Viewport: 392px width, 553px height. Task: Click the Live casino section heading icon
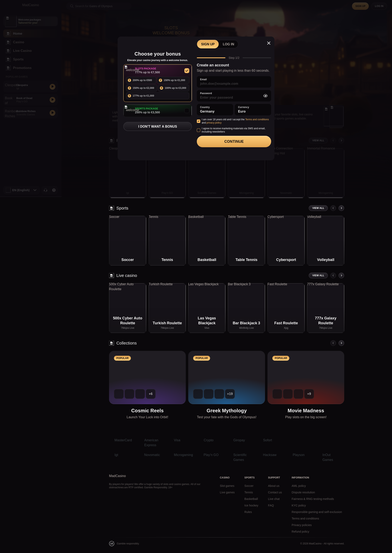click(111, 275)
